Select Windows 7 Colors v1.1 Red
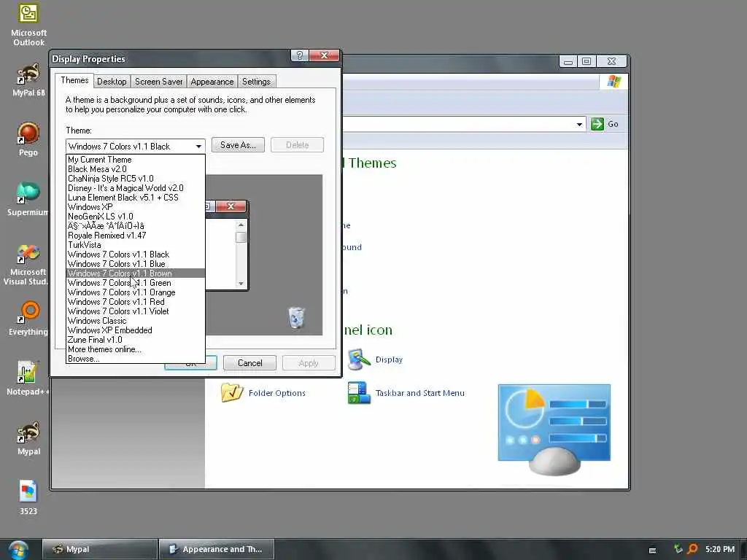This screenshot has height=560, width=747. [x=136, y=302]
